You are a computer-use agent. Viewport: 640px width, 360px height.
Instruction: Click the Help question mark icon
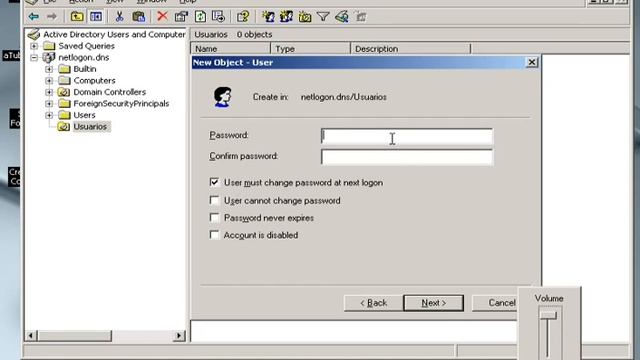[243, 17]
